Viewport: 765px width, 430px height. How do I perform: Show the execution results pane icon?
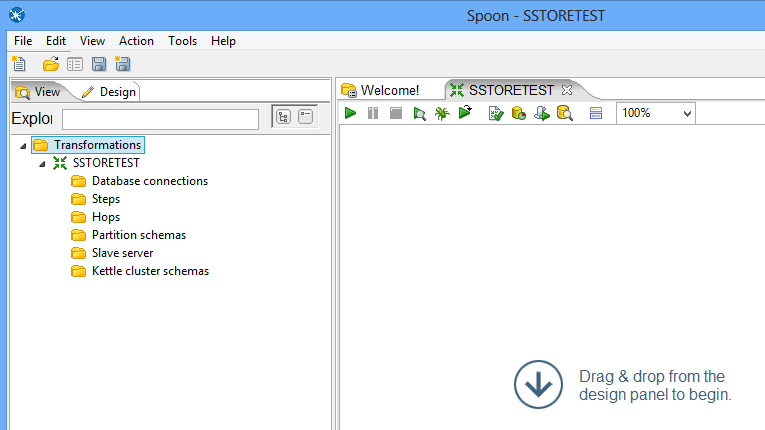point(596,114)
